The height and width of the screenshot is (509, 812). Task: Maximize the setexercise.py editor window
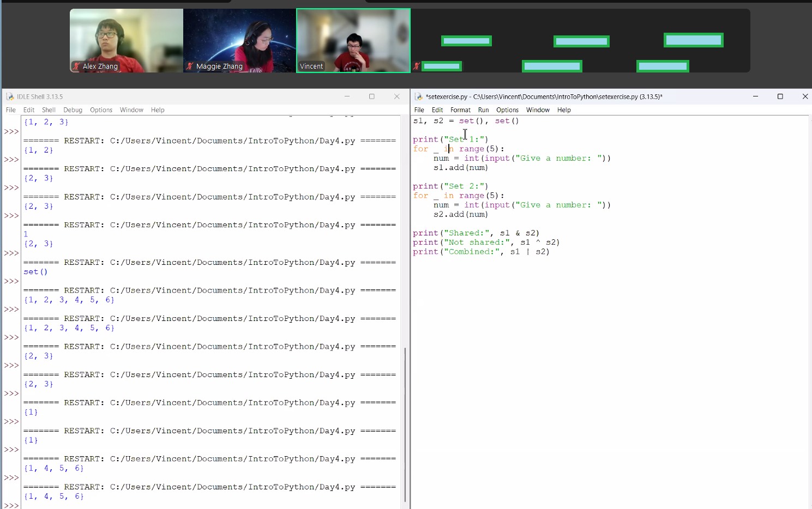coord(780,96)
